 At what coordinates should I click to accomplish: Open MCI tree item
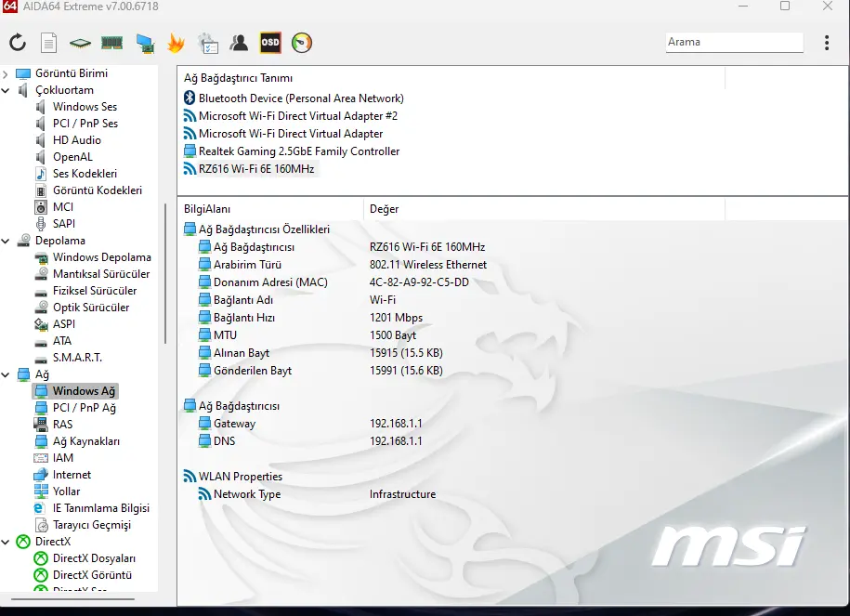pos(63,207)
